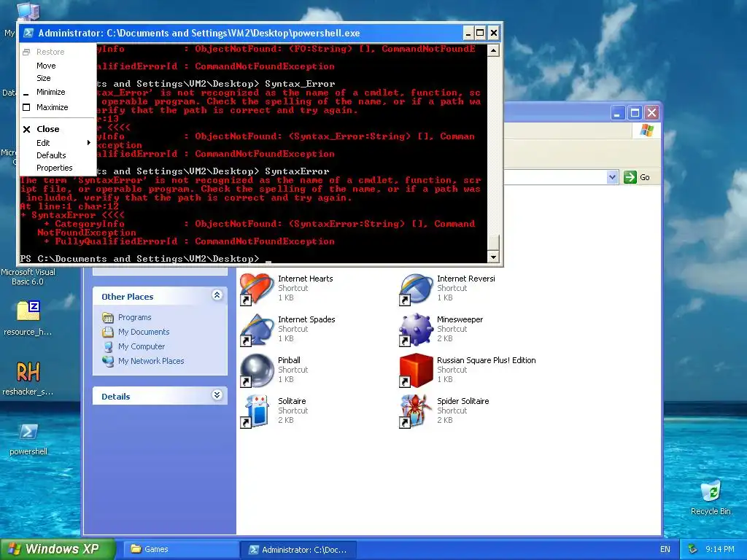
Task: Select the powershell desktop icon
Action: coord(28,432)
